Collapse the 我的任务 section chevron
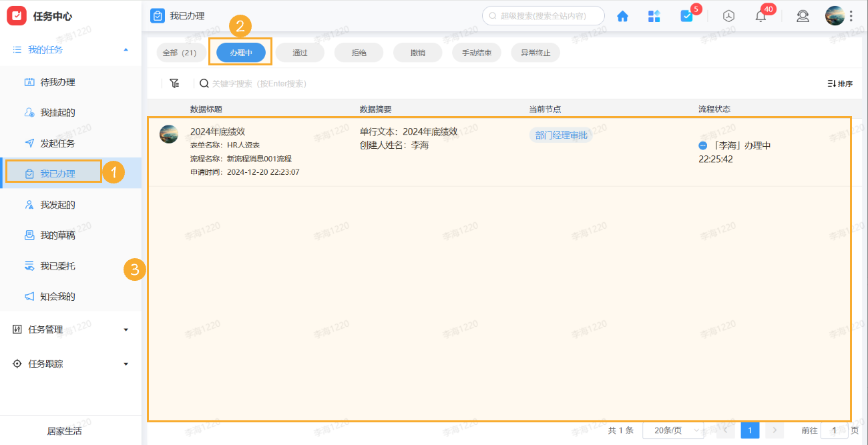Screen dimensions: 868x445 click(x=126, y=49)
